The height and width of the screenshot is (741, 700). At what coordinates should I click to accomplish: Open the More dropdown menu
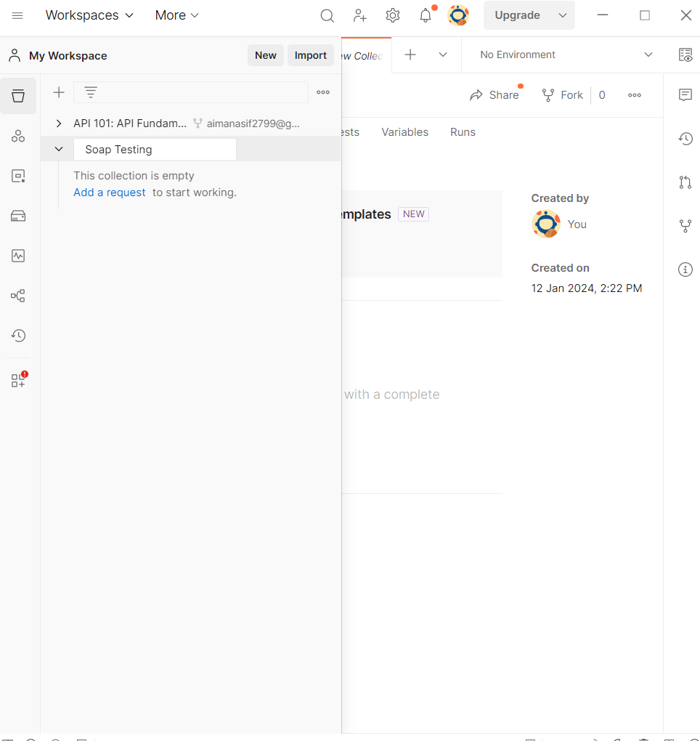coord(176,15)
